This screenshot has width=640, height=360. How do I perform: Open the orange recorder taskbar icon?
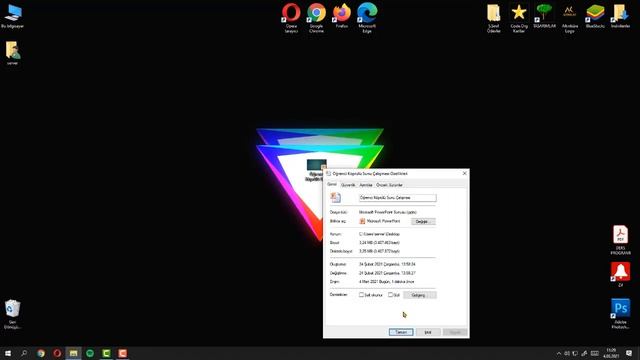click(122, 353)
